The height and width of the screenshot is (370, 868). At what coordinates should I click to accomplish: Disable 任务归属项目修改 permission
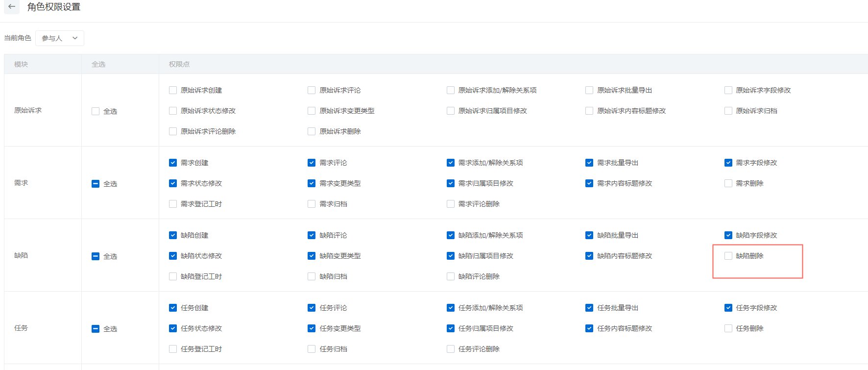[x=451, y=328]
